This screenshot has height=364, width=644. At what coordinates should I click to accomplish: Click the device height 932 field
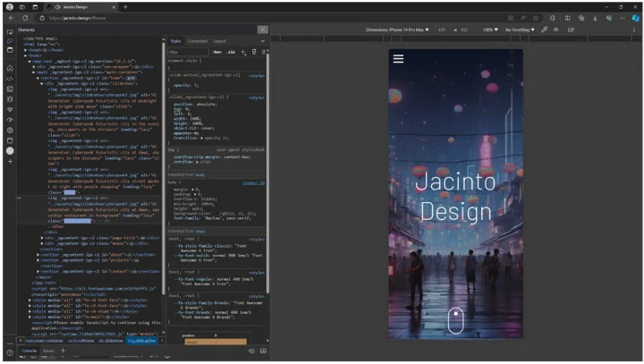(x=464, y=30)
